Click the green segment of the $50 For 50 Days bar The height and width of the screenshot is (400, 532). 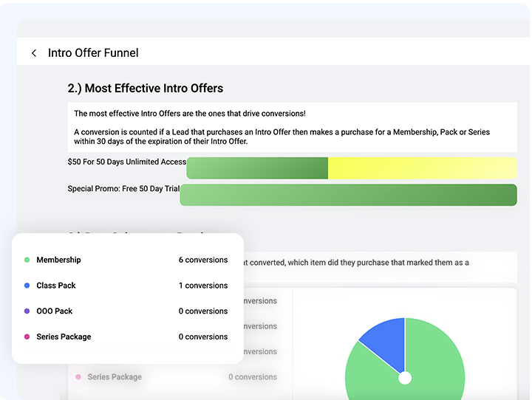pyautogui.click(x=257, y=168)
